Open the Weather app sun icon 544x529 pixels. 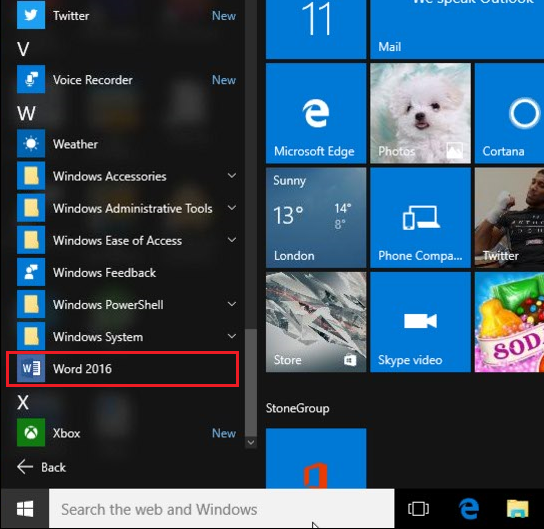click(31, 143)
